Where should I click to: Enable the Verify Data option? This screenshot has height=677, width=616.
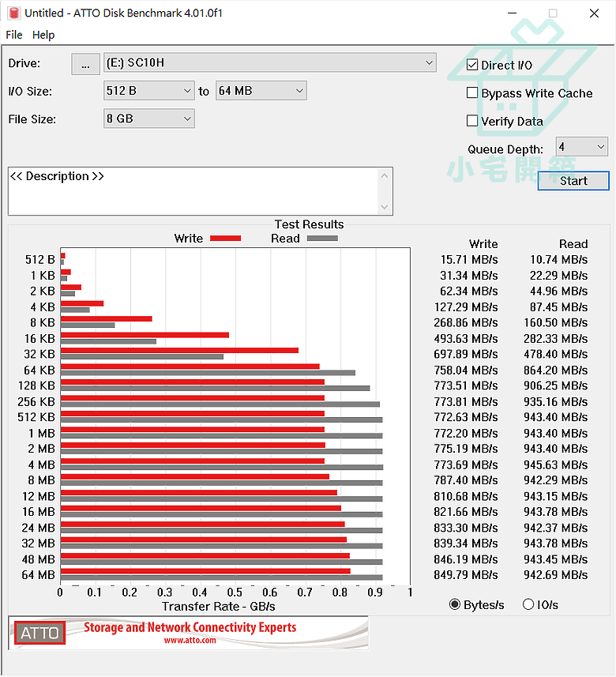pos(472,121)
